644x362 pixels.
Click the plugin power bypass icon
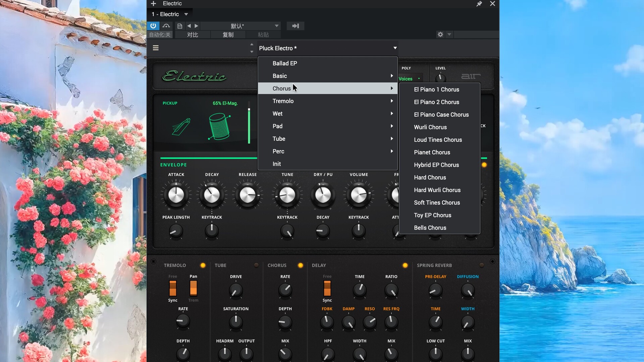[x=153, y=26]
